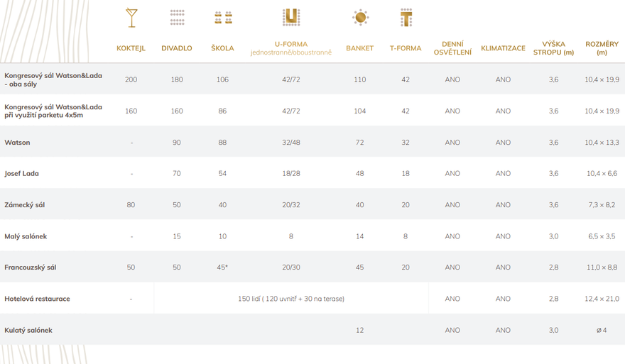Screen dimensions: 625x364
Task: Click the theatre seating layout icon
Action: pos(177,18)
